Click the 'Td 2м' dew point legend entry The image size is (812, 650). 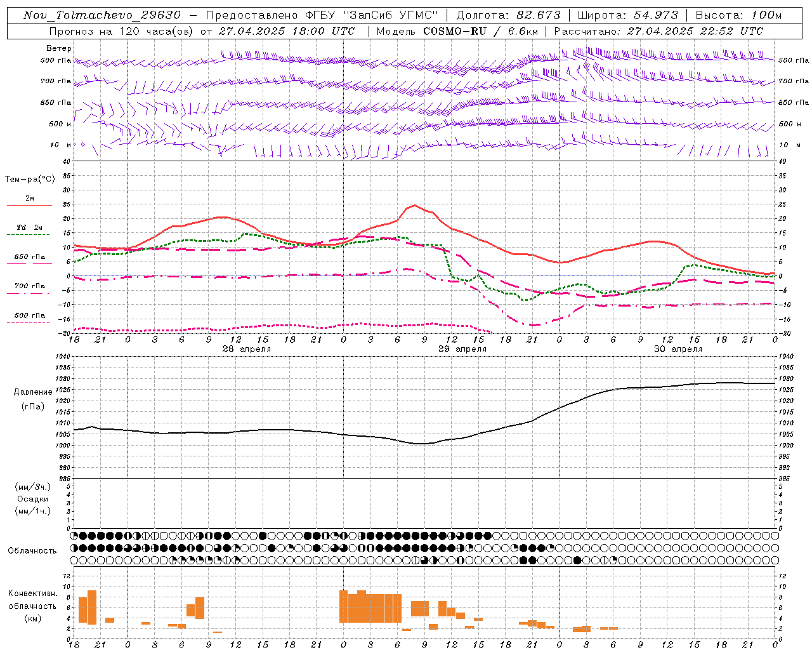pyautogui.click(x=30, y=227)
